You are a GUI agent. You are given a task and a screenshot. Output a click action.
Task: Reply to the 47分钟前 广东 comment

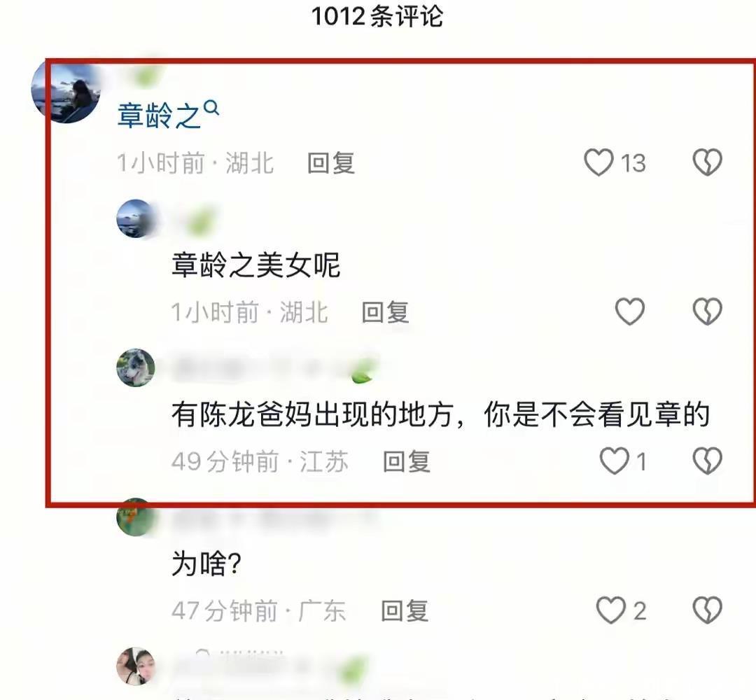pos(405,611)
